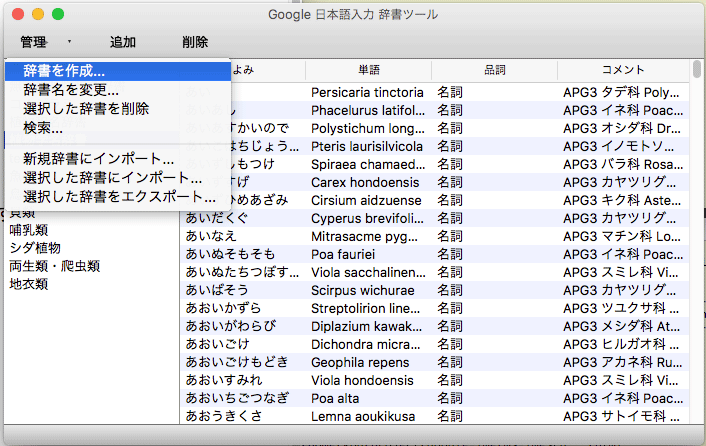Screen dimensions: 706x446
Task: Click the APG3 バラ科 Rosa... comment cell
Action: [623, 164]
